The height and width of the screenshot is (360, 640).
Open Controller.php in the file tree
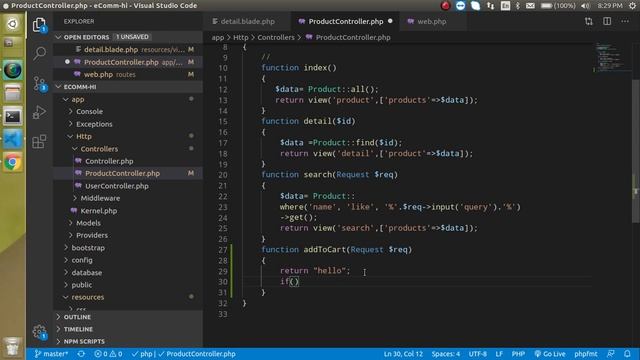(128, 161)
